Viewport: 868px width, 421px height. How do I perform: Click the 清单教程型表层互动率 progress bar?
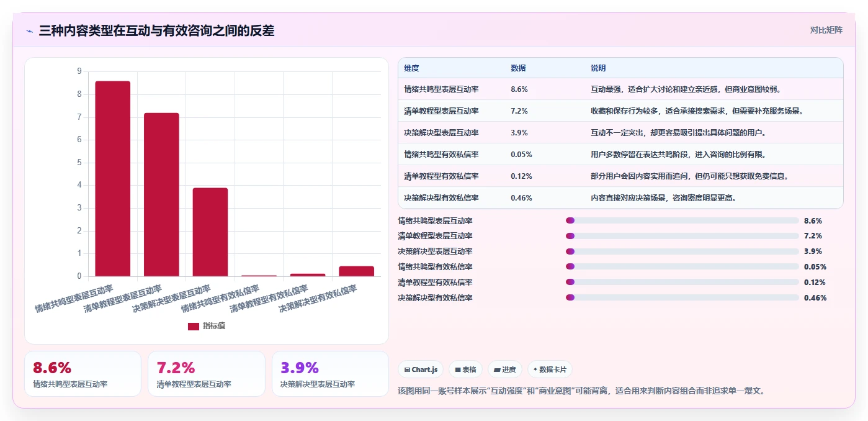pos(682,236)
